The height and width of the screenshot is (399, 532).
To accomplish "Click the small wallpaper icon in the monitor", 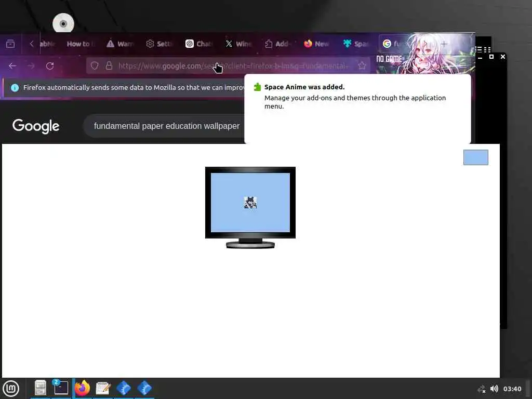I will [250, 203].
